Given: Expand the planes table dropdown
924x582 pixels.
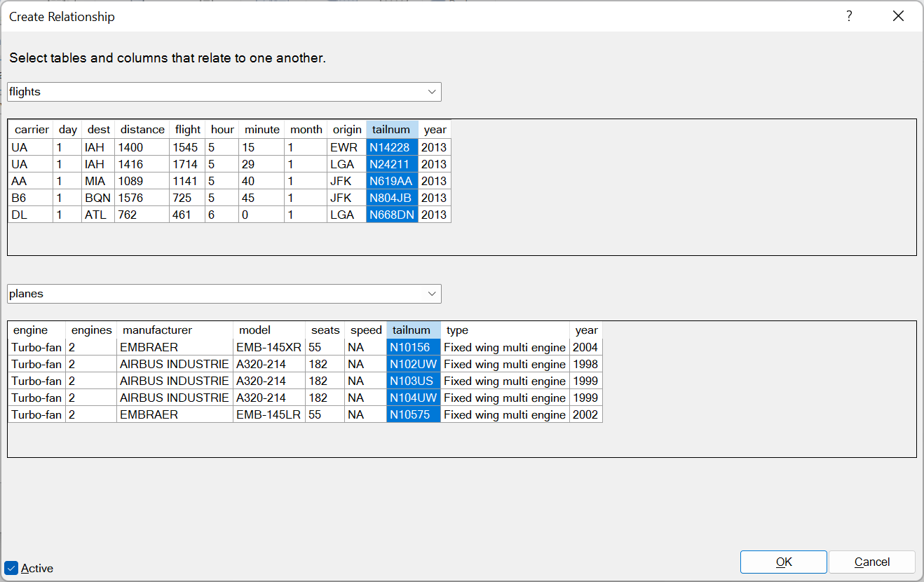Looking at the screenshot, I should coord(431,294).
